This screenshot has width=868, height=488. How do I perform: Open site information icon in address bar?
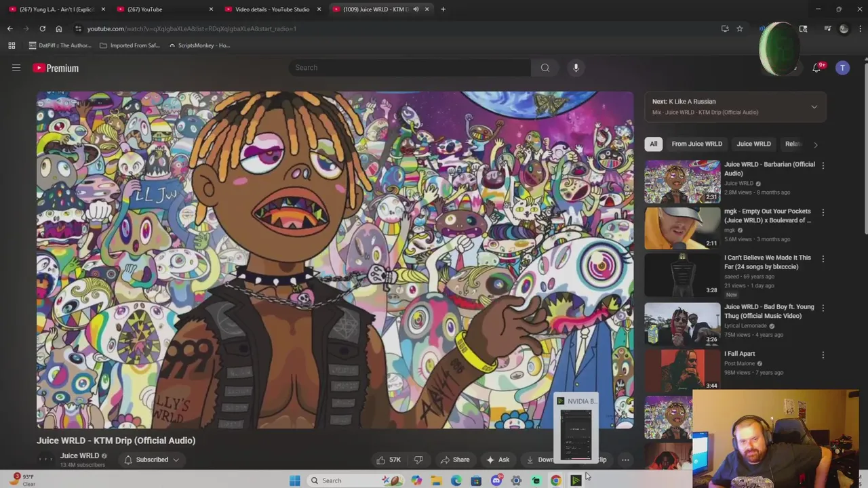[x=78, y=28]
